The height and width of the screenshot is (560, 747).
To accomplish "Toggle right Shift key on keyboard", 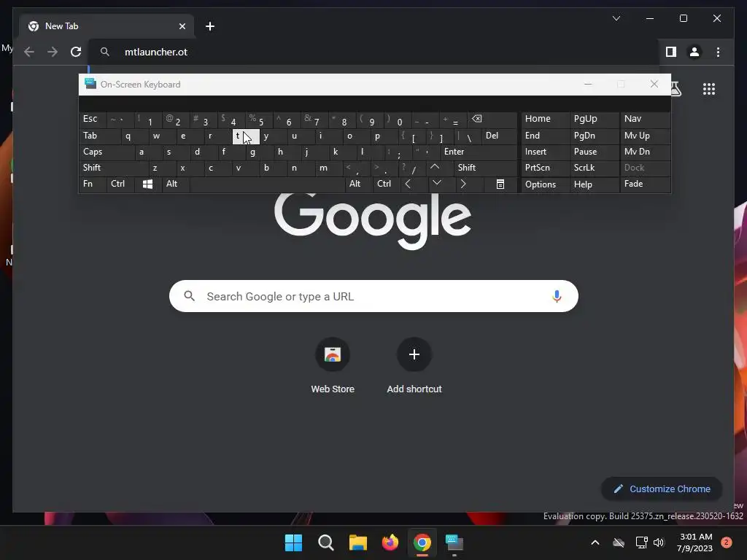I will (x=485, y=168).
